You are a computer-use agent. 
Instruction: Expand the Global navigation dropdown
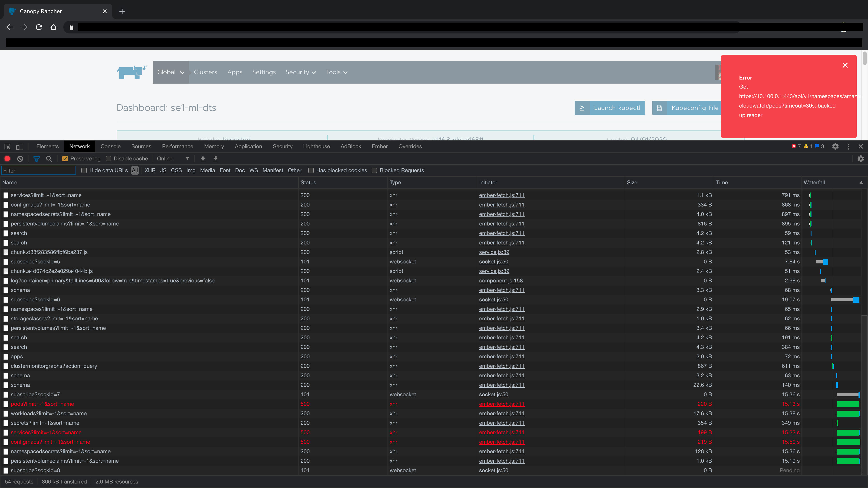click(x=171, y=72)
